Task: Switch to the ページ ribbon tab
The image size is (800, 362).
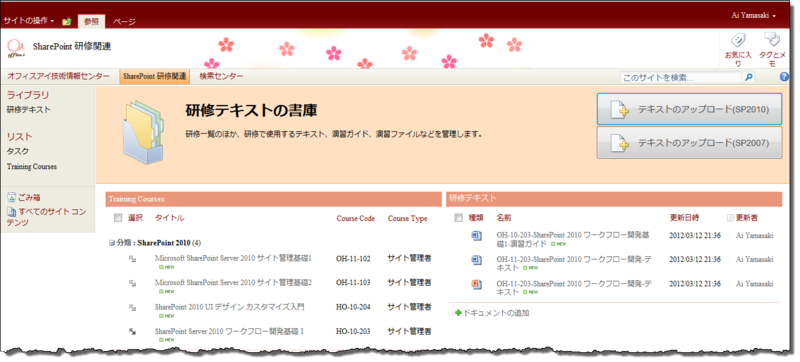Action: 124,21
